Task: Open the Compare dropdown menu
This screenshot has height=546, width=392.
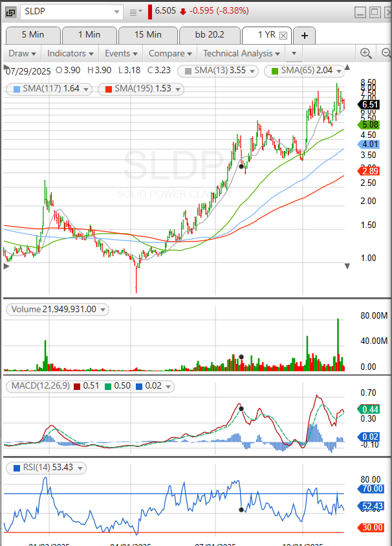Action: pyautogui.click(x=170, y=54)
